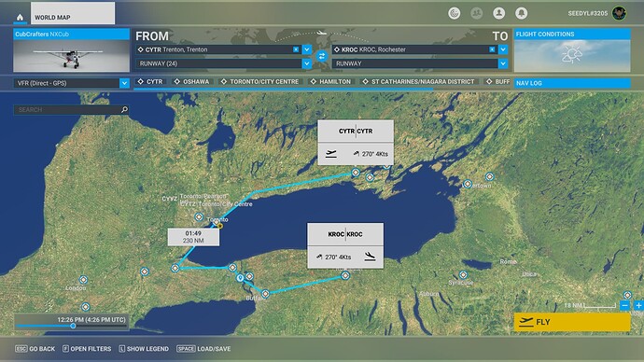Open the player profile icon
Screen dimensions: 644x362
(498, 13)
